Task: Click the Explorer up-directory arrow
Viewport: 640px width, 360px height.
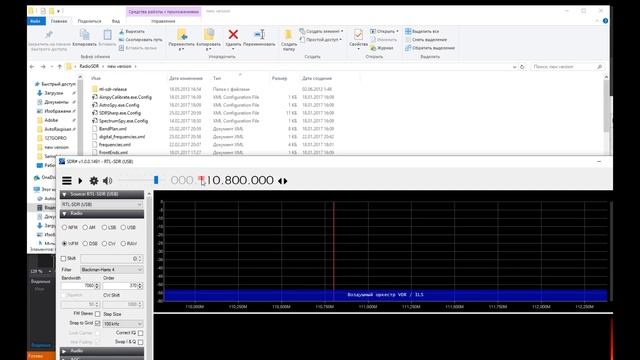Action: [x=60, y=67]
